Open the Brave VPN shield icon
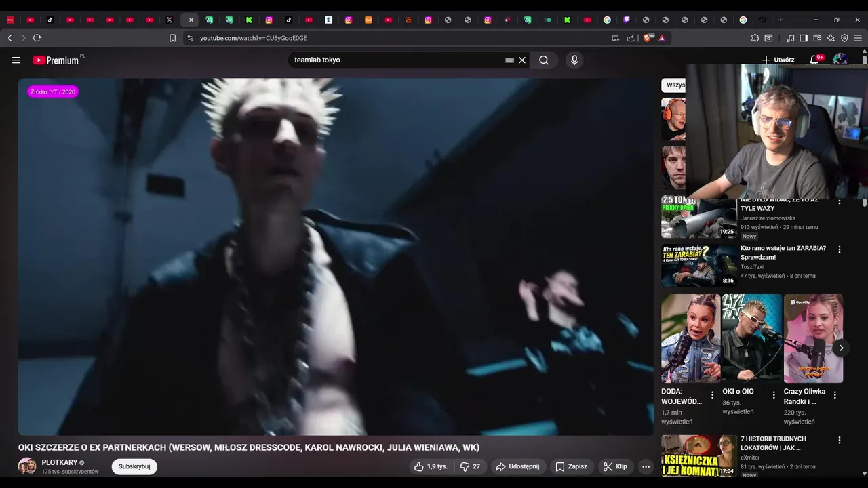 [x=844, y=38]
